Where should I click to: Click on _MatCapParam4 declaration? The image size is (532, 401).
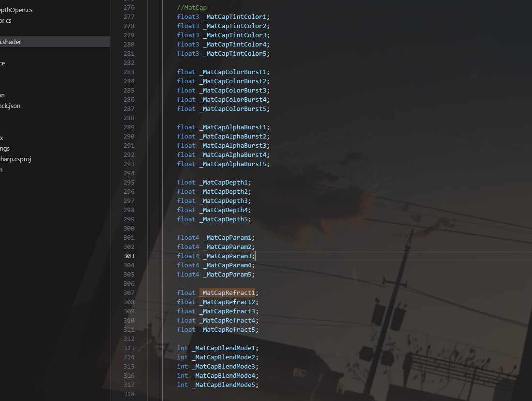[x=227, y=265]
